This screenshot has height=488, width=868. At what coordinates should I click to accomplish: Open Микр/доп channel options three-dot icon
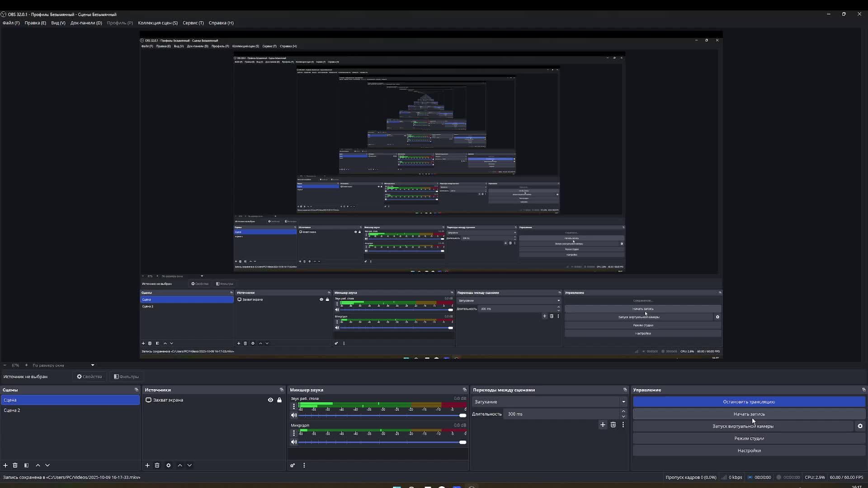click(x=294, y=433)
